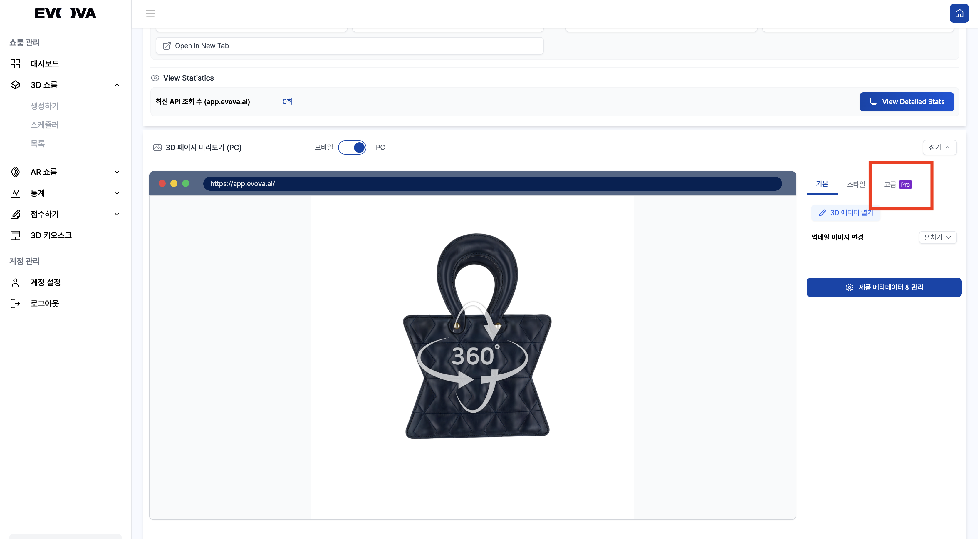Open the hamburger menu at the top
Image resolution: width=980 pixels, height=539 pixels.
coord(150,13)
